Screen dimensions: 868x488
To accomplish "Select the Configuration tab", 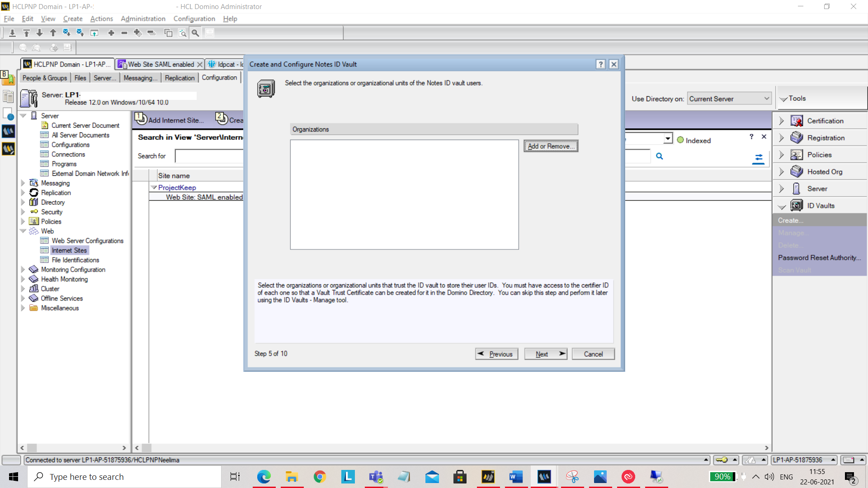I will pos(219,77).
